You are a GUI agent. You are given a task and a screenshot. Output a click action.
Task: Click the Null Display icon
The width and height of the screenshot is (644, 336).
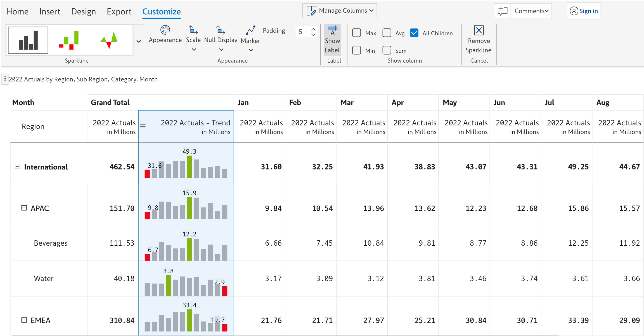point(221,30)
